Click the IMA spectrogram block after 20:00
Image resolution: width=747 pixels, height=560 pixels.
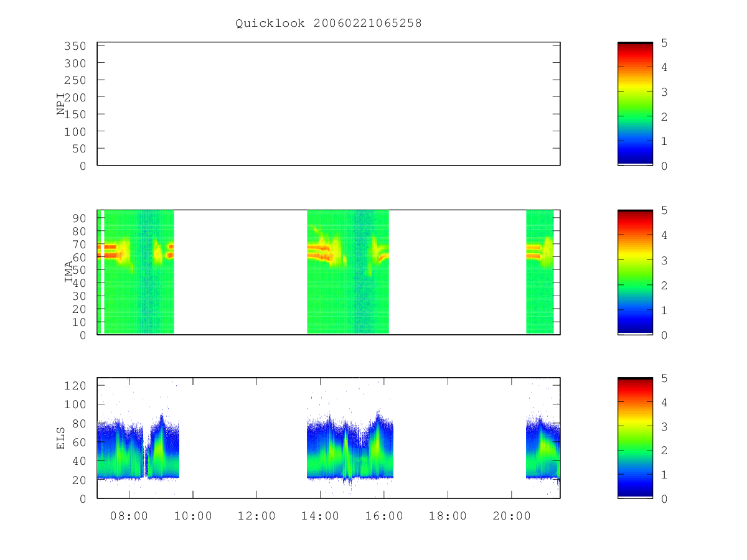(x=540, y=272)
